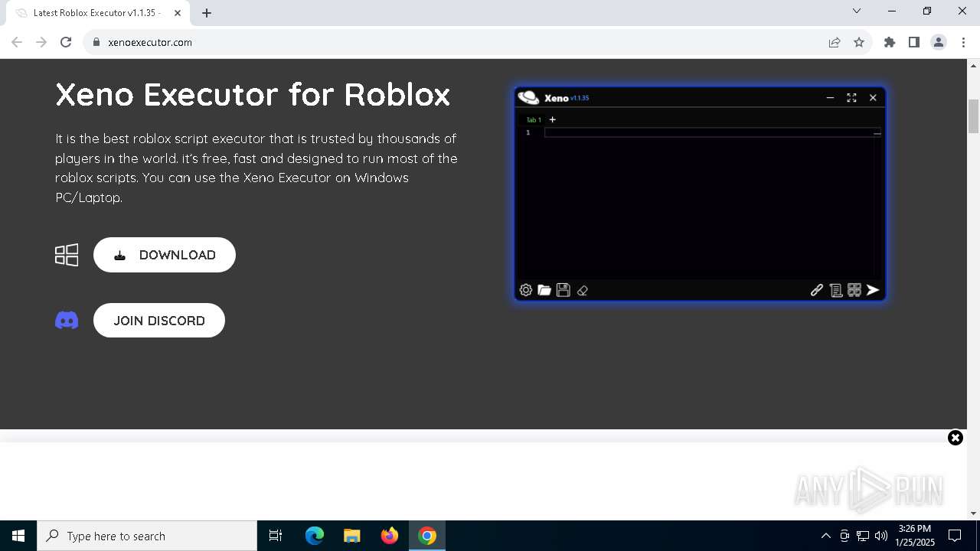Go back to the previous page

pyautogui.click(x=17, y=42)
